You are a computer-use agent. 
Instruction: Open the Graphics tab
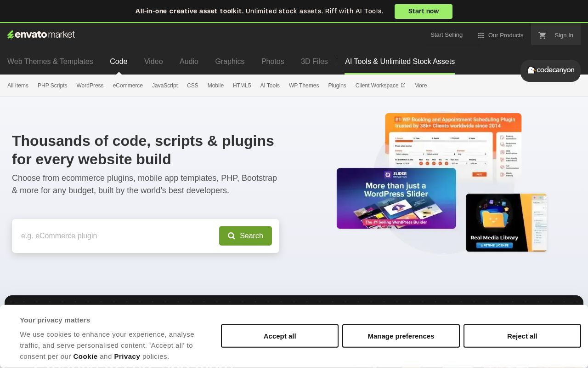pyautogui.click(x=230, y=61)
